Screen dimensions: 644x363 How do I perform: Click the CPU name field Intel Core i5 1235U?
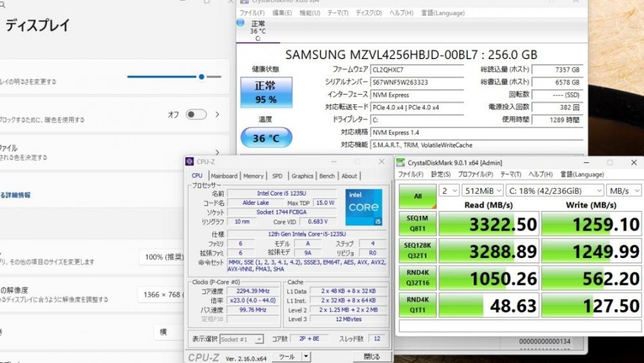pyautogui.click(x=281, y=193)
